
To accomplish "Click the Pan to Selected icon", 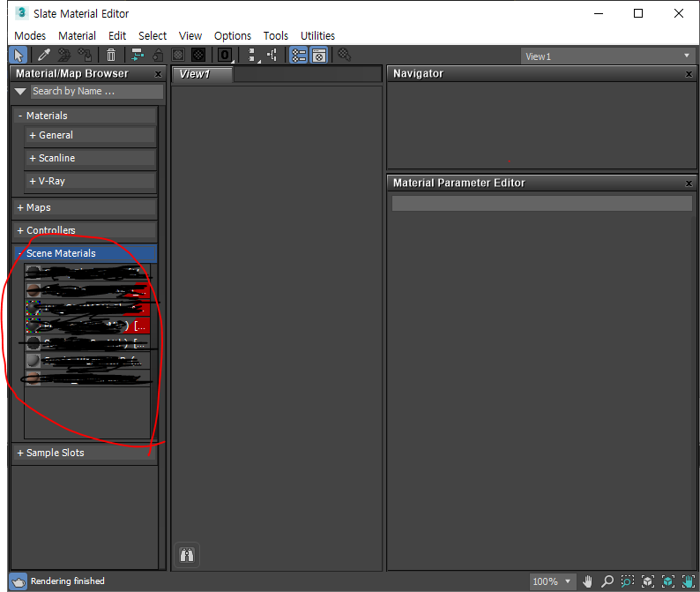I will 689,581.
